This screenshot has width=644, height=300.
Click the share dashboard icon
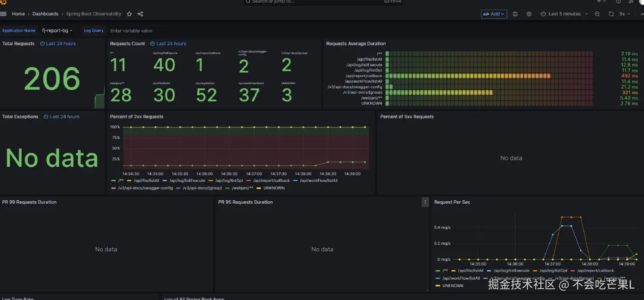coord(140,14)
